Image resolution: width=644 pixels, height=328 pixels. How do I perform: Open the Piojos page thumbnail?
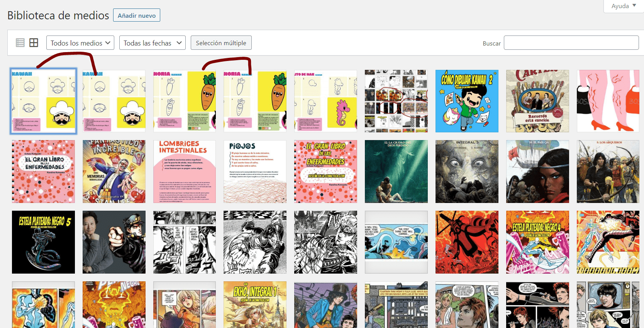255,172
